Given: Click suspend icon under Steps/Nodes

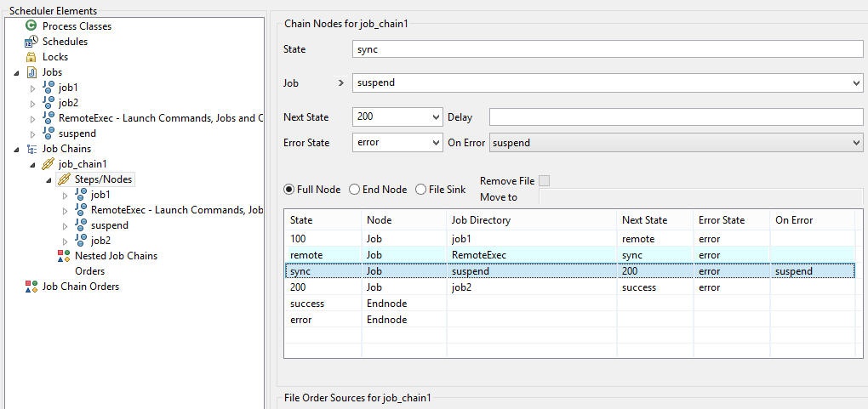Looking at the screenshot, I should coord(81,225).
